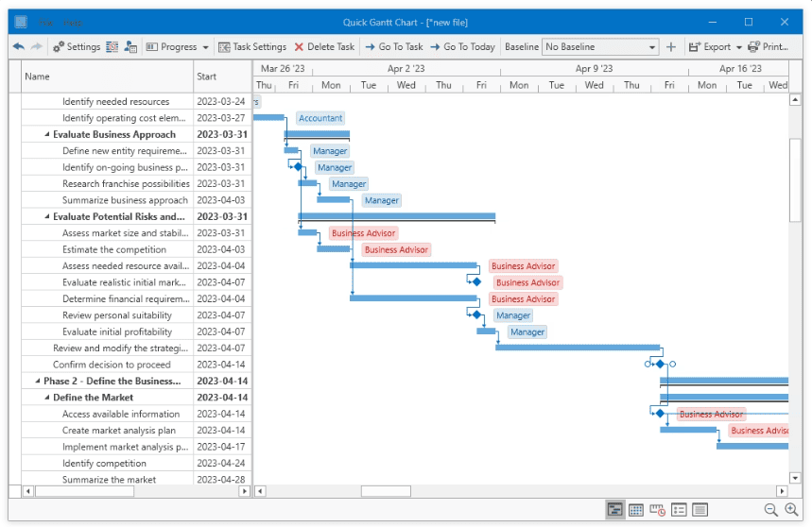The image size is (812, 527).
Task: Click the task grid scrollbar left arrow
Action: [28, 491]
